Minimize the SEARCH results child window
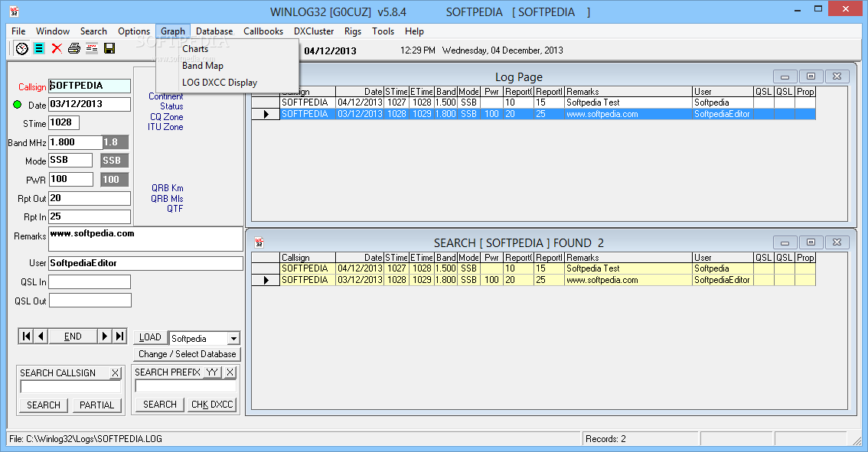The width and height of the screenshot is (868, 452). click(785, 242)
